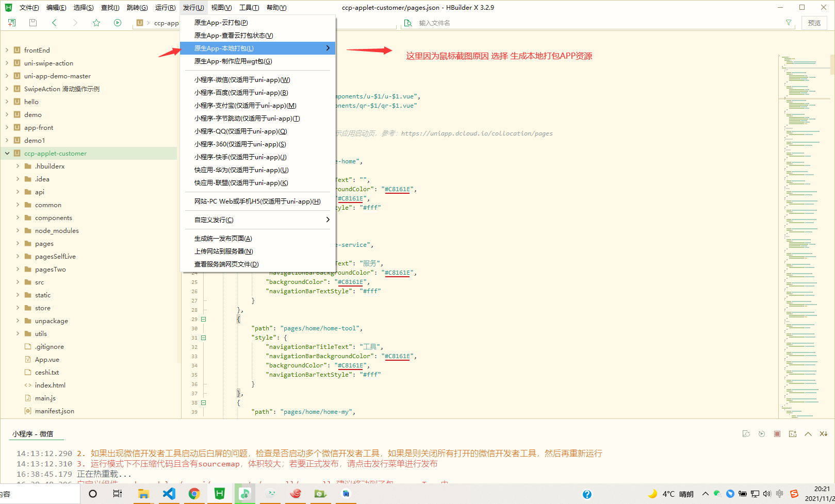The image size is (835, 504).
Task: Expand the unpackage folder
Action: (18, 321)
